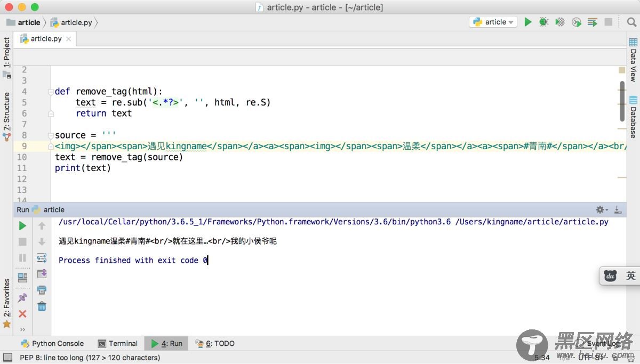640x364 pixels.
Task: Click the 5:34 caret position in status bar
Action: pos(542,358)
